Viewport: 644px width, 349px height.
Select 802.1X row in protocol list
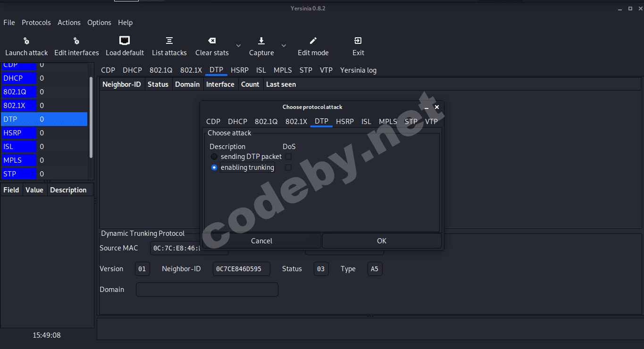pyautogui.click(x=44, y=106)
